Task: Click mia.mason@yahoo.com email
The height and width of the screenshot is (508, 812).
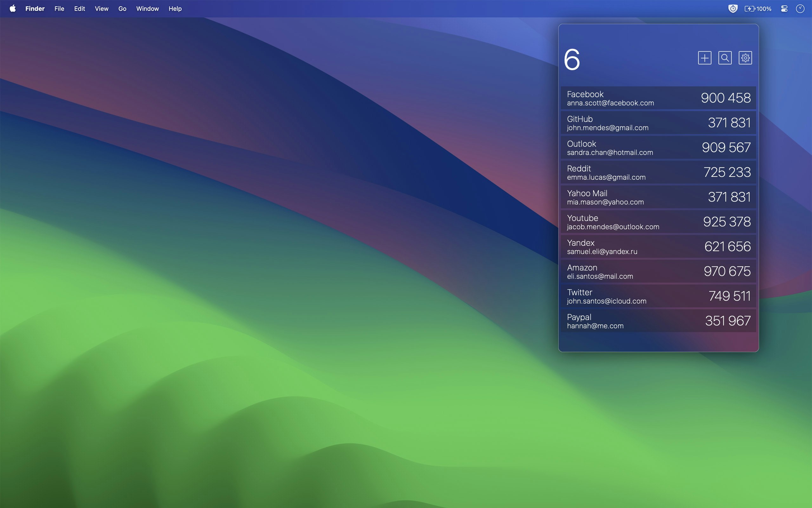Action: click(x=605, y=202)
